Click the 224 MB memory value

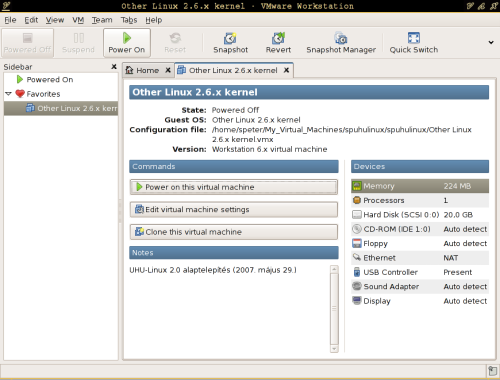(457, 186)
